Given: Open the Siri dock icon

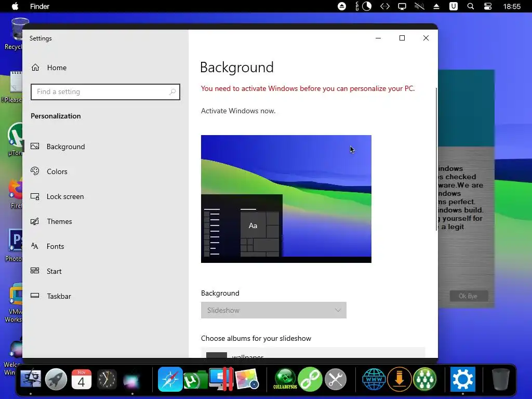Looking at the screenshot, I should (131, 381).
